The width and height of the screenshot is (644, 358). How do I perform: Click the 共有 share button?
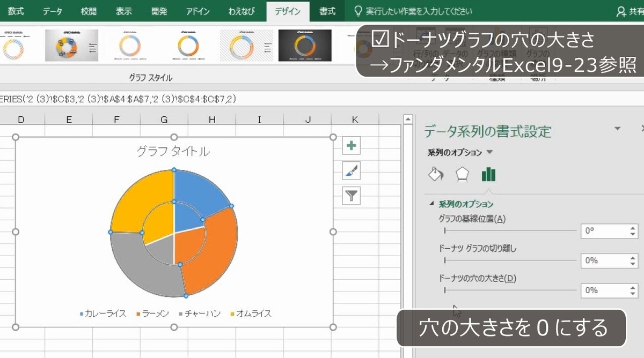630,11
